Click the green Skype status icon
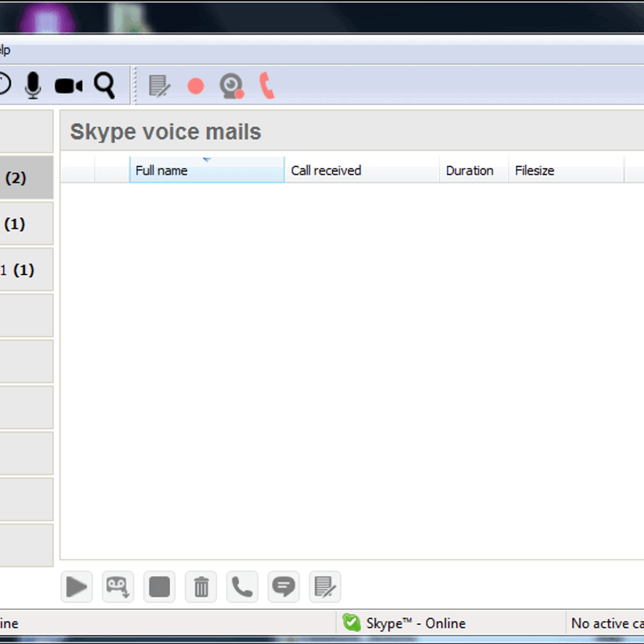The width and height of the screenshot is (644, 644). [352, 623]
